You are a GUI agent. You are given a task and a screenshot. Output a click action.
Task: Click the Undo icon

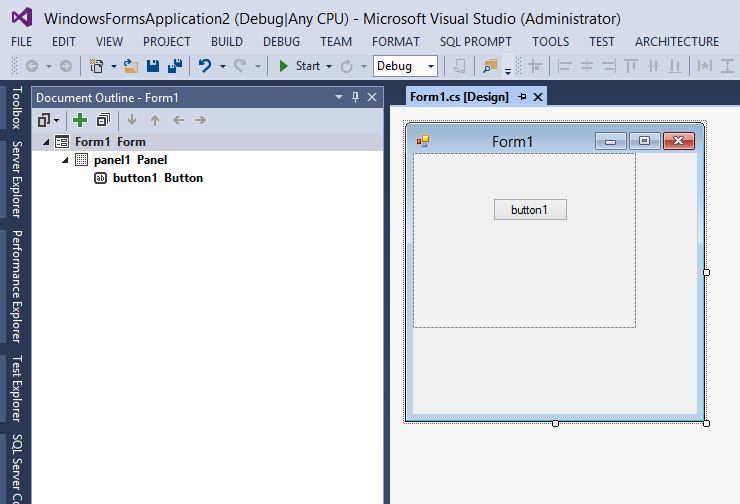(205, 66)
